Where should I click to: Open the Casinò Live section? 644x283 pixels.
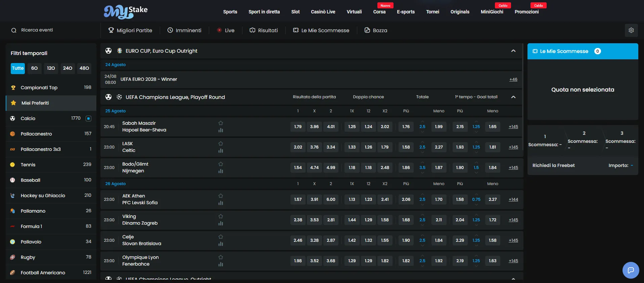click(x=323, y=12)
